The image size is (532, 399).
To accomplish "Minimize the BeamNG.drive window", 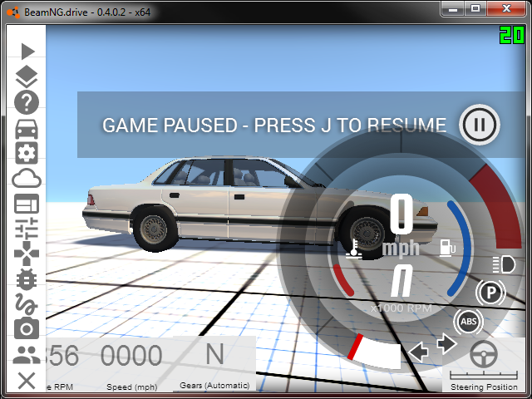I will point(452,8).
